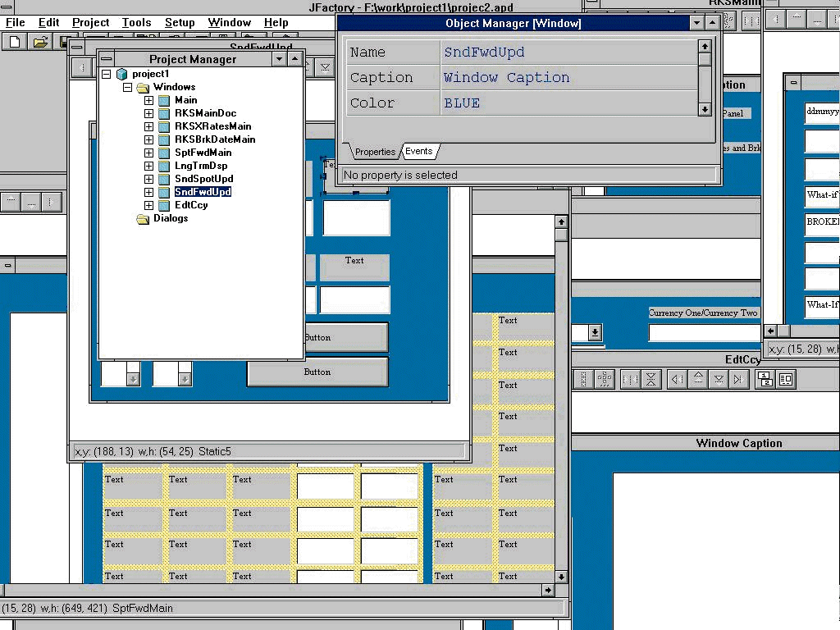
Task: Click the Color property value BLUE
Action: pos(462,103)
